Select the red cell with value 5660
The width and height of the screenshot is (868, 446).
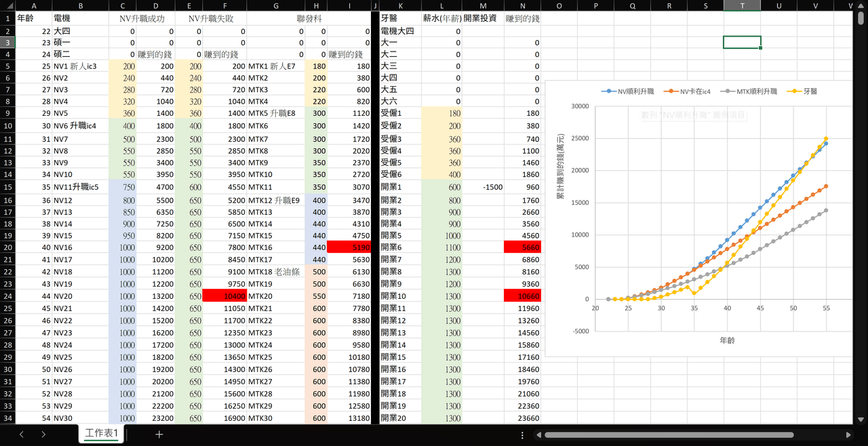[x=522, y=247]
